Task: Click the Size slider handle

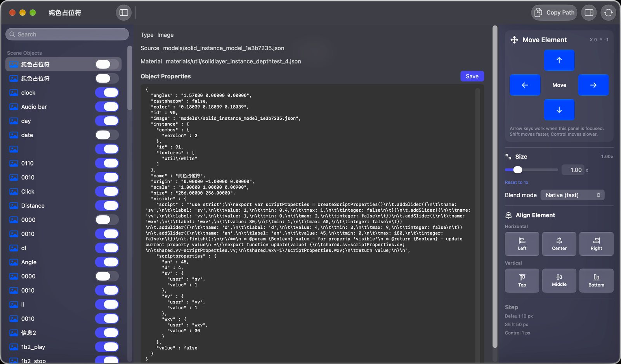Action: [518, 170]
